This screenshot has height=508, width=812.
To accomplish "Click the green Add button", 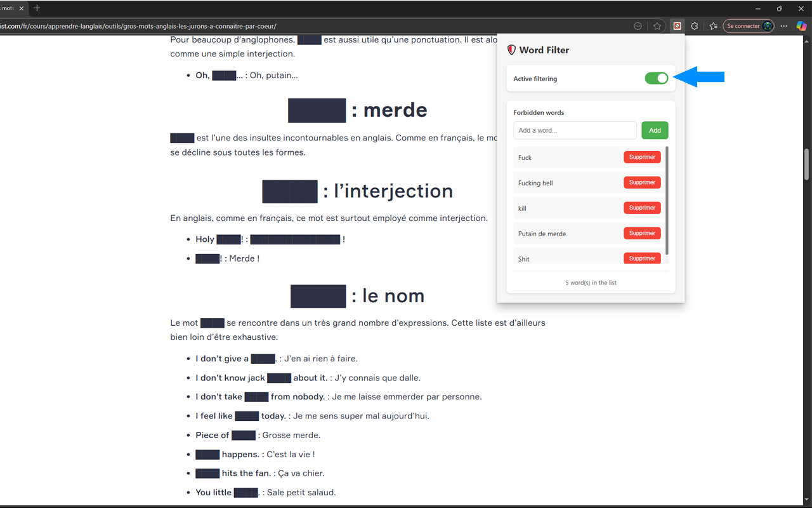I will pyautogui.click(x=655, y=130).
